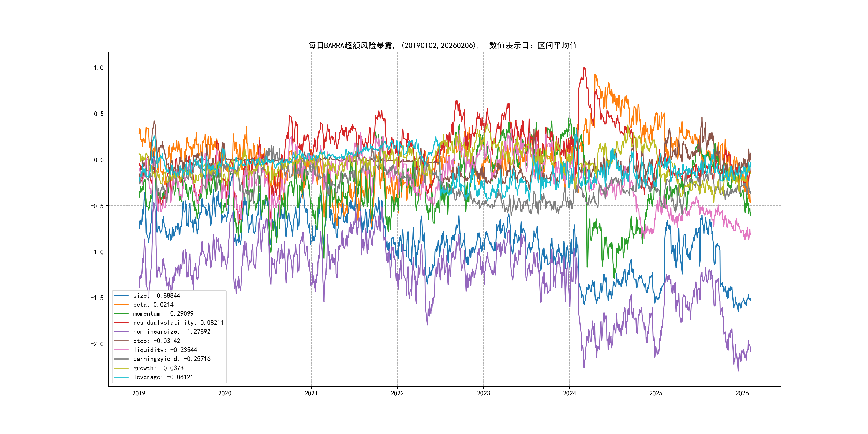
Task: Click the size legend entry
Action: coord(157,295)
